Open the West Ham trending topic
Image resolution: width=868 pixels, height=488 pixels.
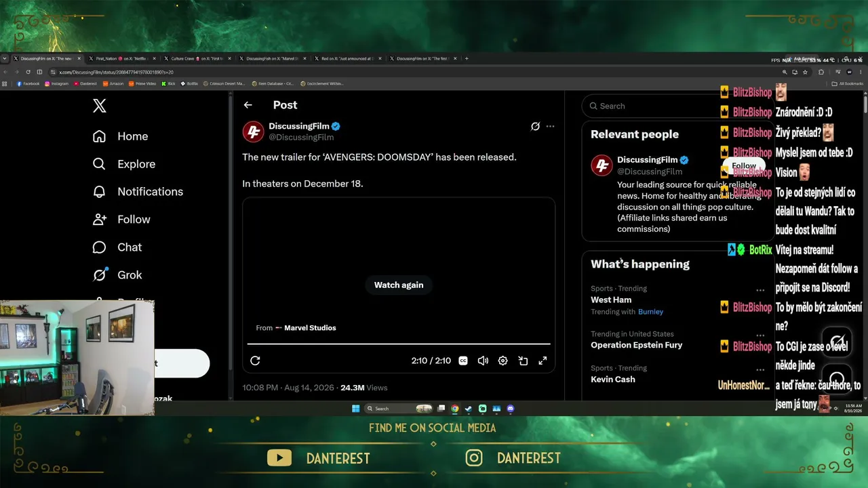[611, 300]
